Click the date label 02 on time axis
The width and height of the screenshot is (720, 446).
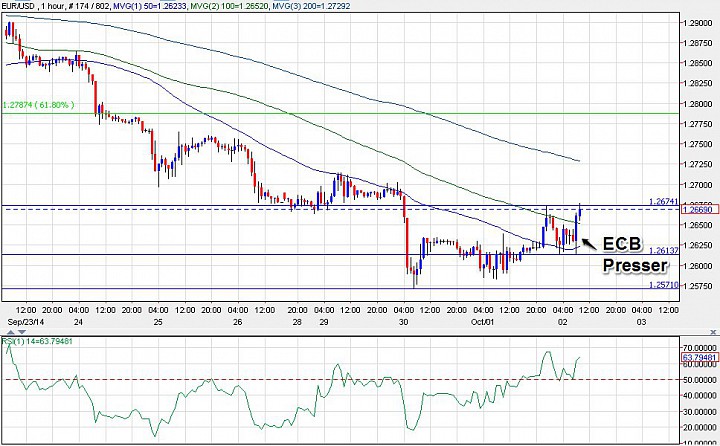(562, 322)
